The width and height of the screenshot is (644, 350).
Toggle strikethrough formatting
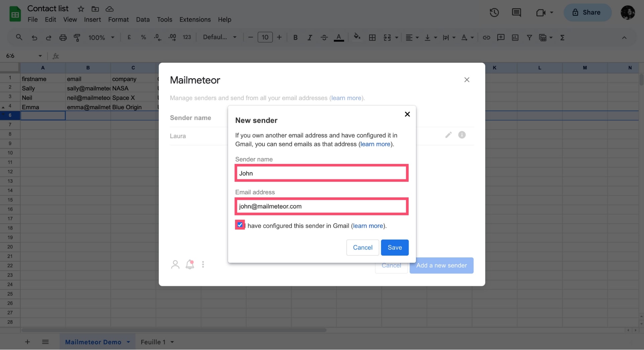click(x=324, y=37)
